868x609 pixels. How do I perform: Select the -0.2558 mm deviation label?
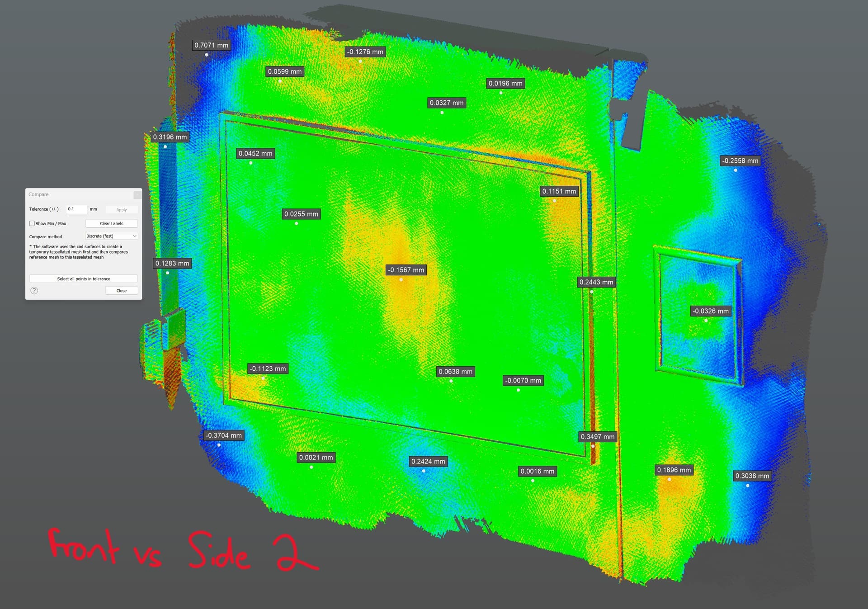click(740, 161)
